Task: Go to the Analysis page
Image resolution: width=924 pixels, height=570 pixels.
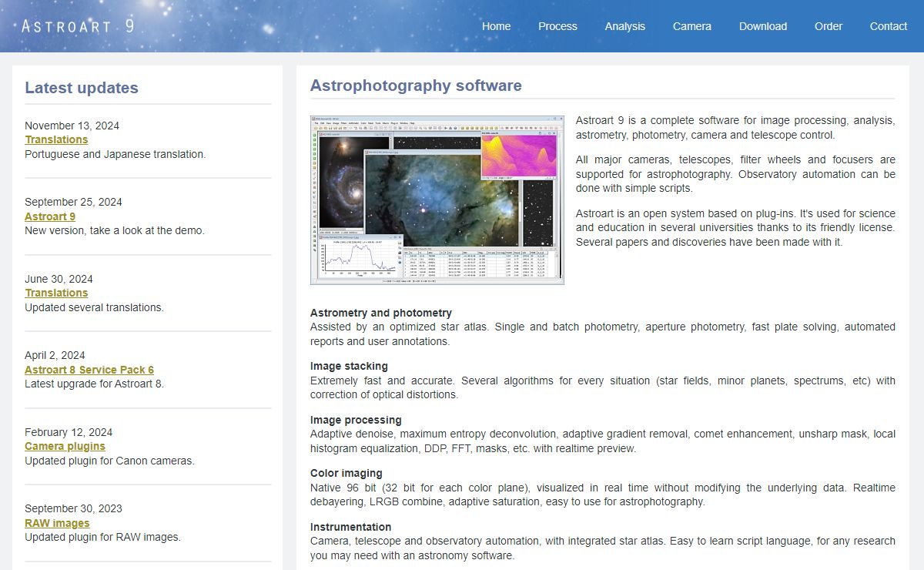Action: (x=624, y=26)
